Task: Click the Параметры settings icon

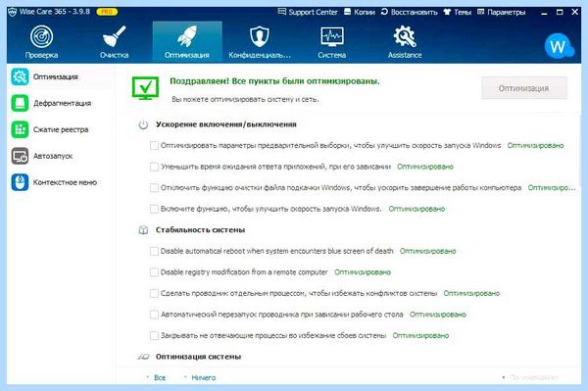Action: (x=481, y=12)
